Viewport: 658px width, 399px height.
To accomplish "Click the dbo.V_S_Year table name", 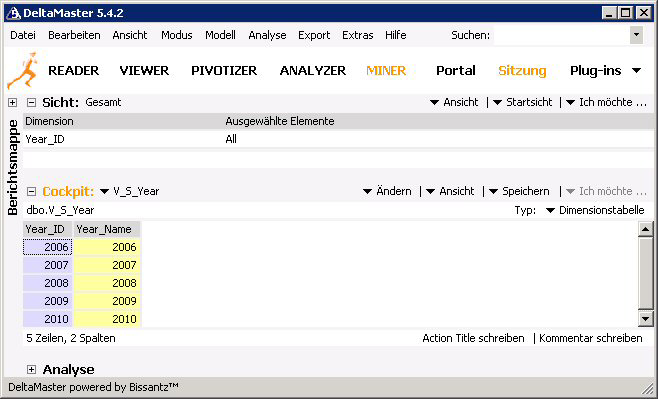I will (60, 210).
